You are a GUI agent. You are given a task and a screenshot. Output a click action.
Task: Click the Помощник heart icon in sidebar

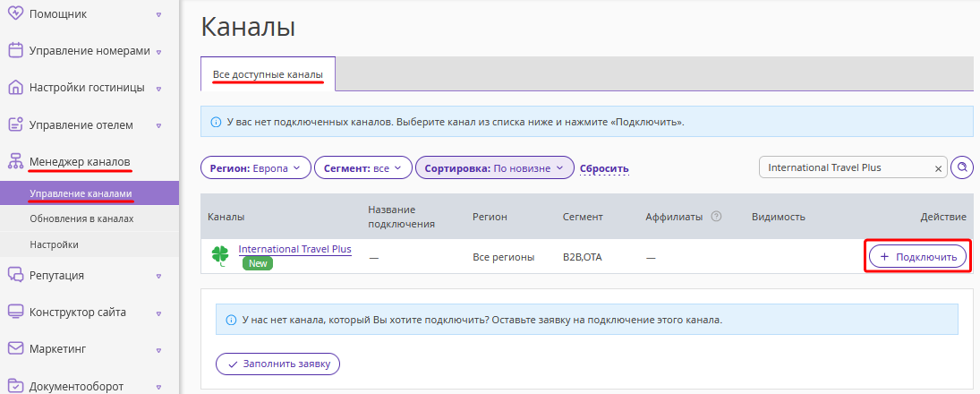tap(15, 13)
